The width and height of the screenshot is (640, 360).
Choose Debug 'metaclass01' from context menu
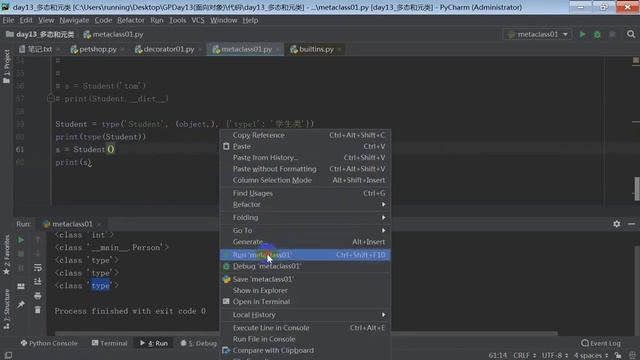(305, 266)
